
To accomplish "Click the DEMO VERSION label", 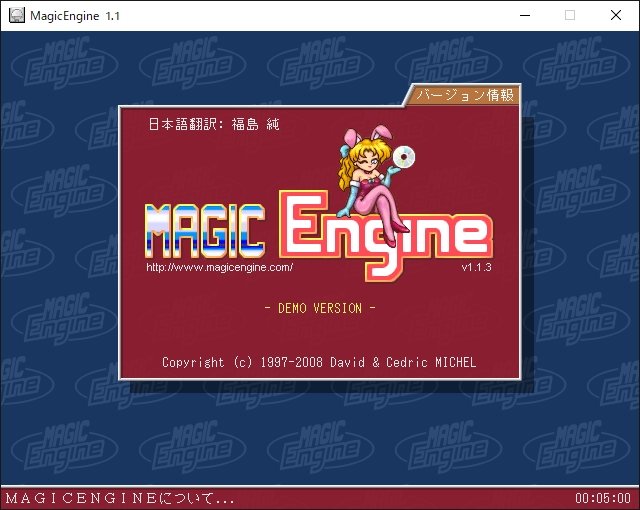I will (x=319, y=308).
